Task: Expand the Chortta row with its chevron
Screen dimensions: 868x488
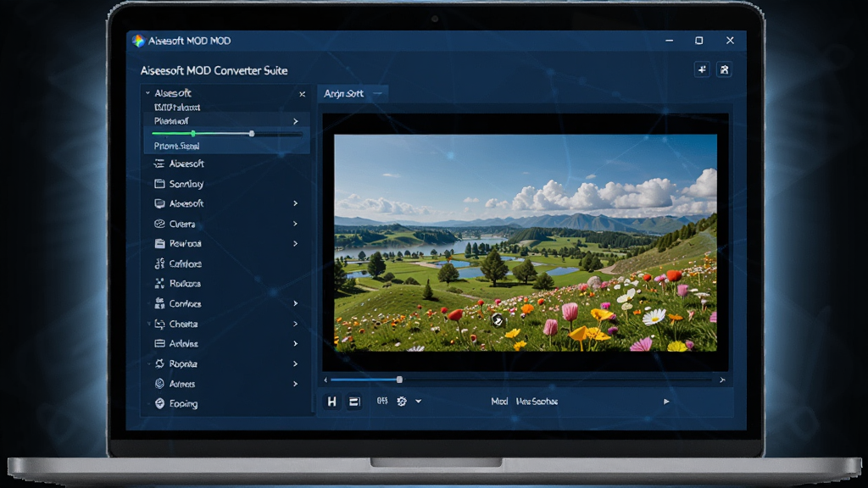Action: tap(296, 324)
